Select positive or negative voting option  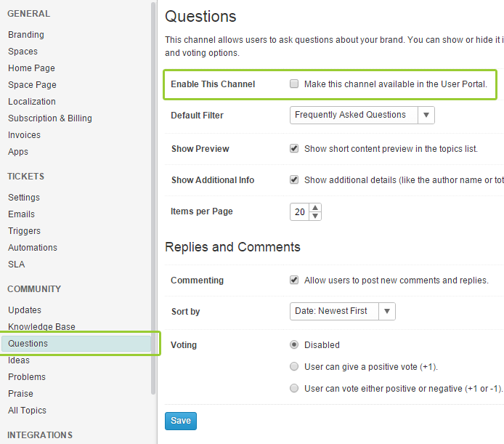tap(294, 388)
